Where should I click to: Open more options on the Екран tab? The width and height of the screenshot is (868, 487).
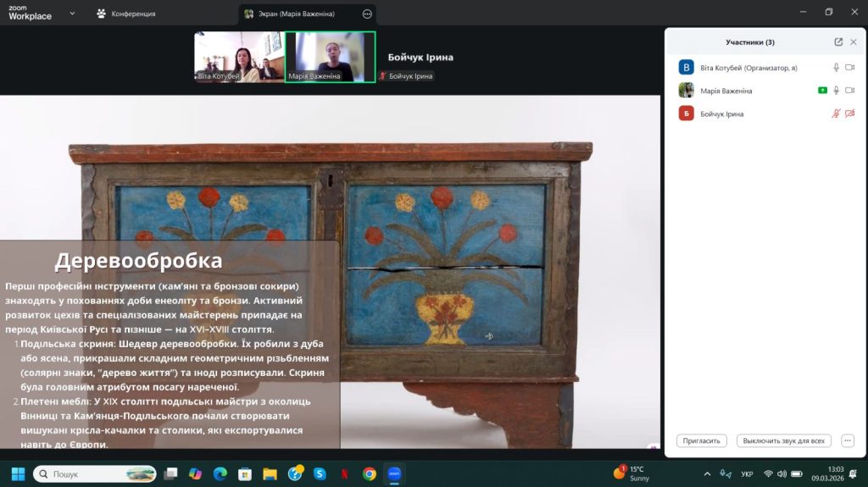coord(367,14)
